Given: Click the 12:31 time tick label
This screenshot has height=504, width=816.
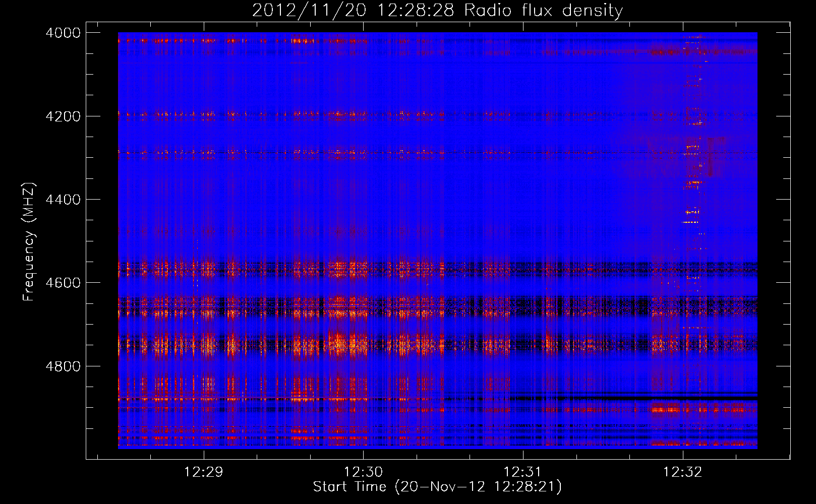Looking at the screenshot, I should 523,472.
